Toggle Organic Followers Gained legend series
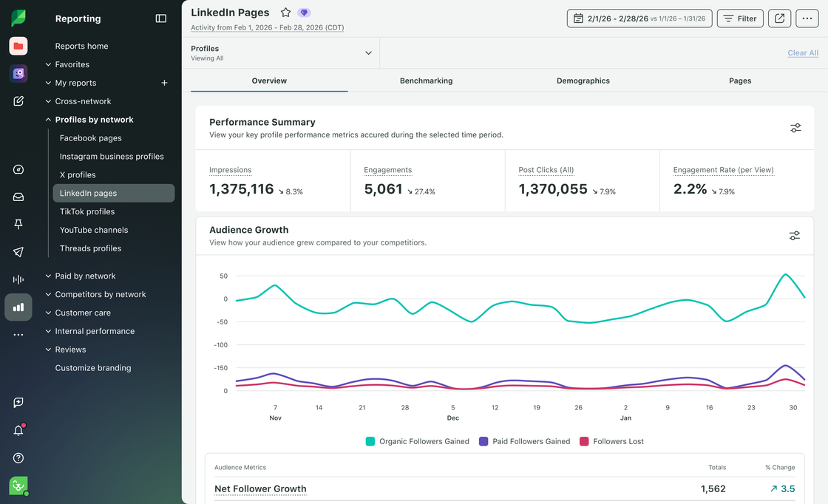The width and height of the screenshot is (828, 504). 417,441
